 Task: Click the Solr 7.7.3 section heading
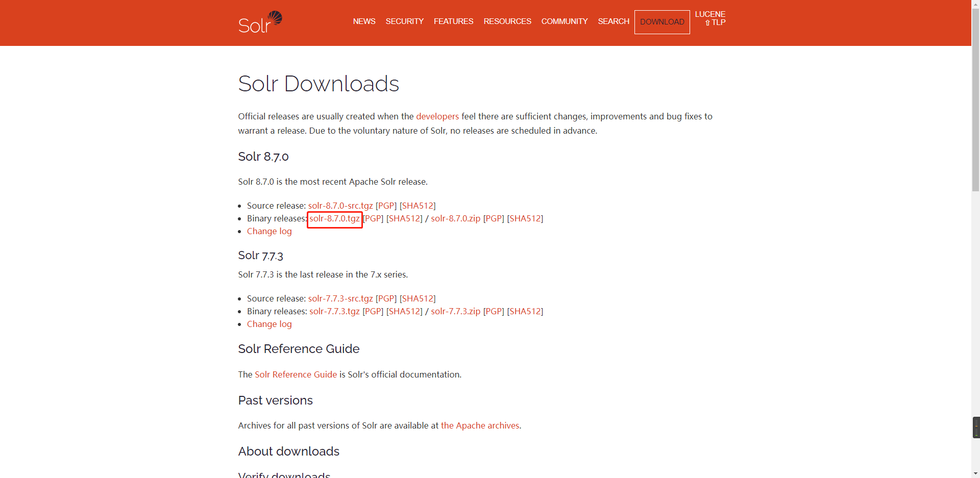[260, 255]
